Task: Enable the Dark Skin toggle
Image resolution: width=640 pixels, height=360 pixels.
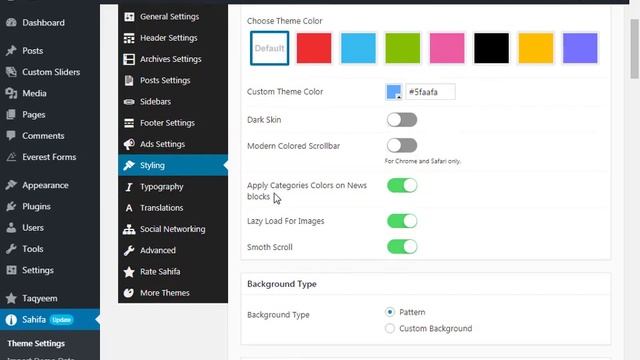Action: tap(402, 120)
